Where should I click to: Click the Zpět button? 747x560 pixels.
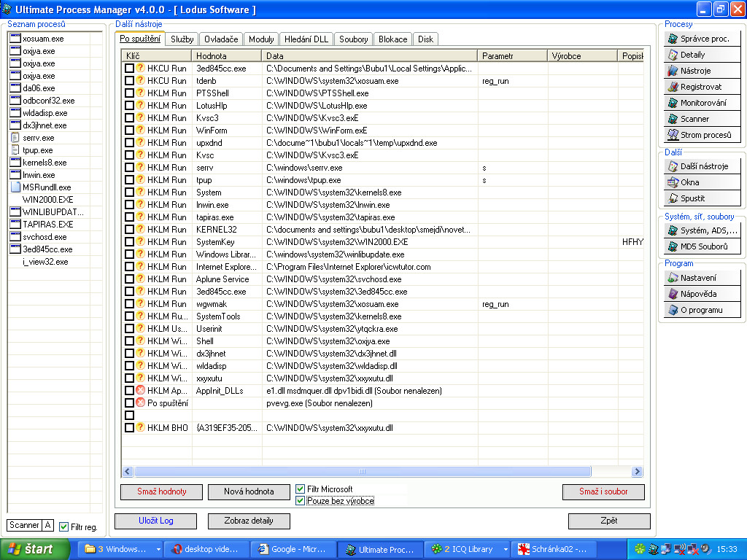click(x=609, y=521)
